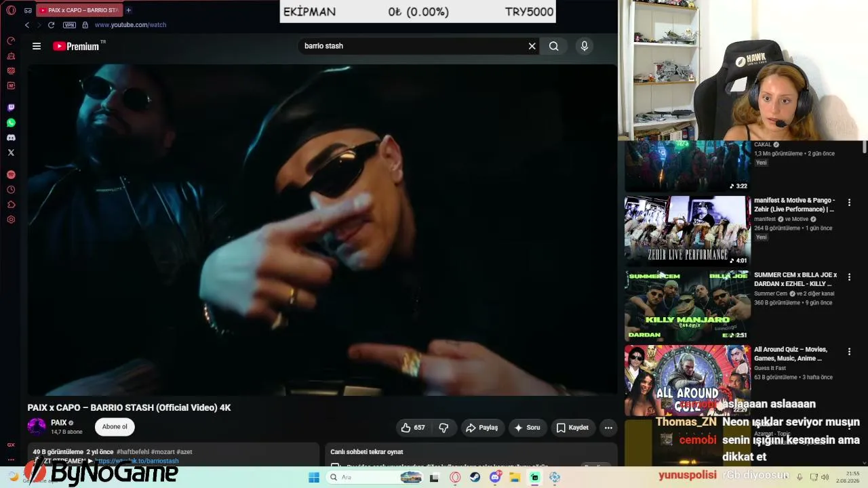Click the video player frame
This screenshot has height=488, width=868.
[322, 230]
